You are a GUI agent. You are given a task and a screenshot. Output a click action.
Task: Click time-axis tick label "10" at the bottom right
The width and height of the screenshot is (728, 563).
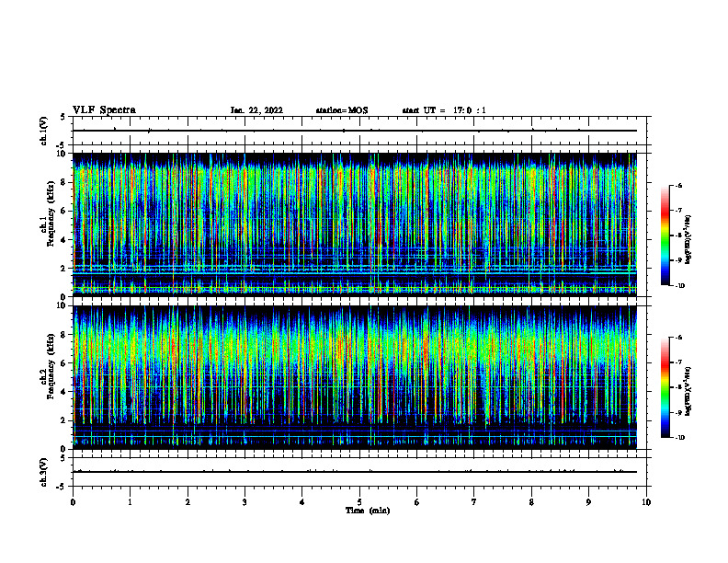646,502
